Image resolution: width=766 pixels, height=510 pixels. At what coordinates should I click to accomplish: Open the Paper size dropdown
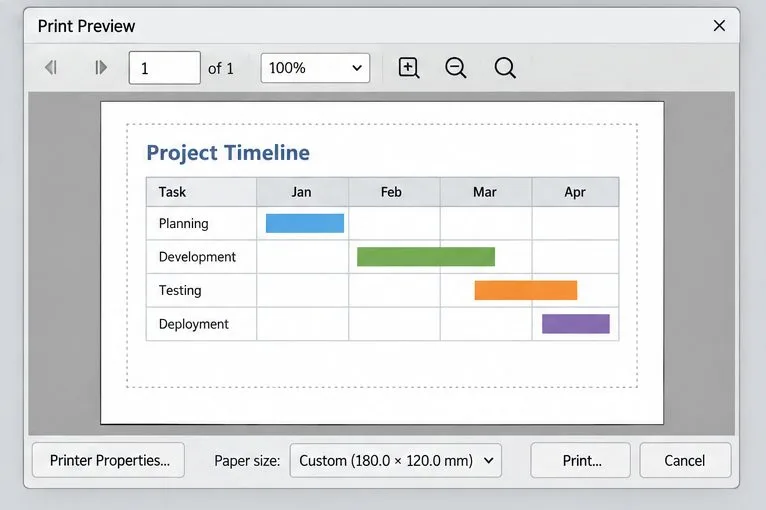coord(396,460)
